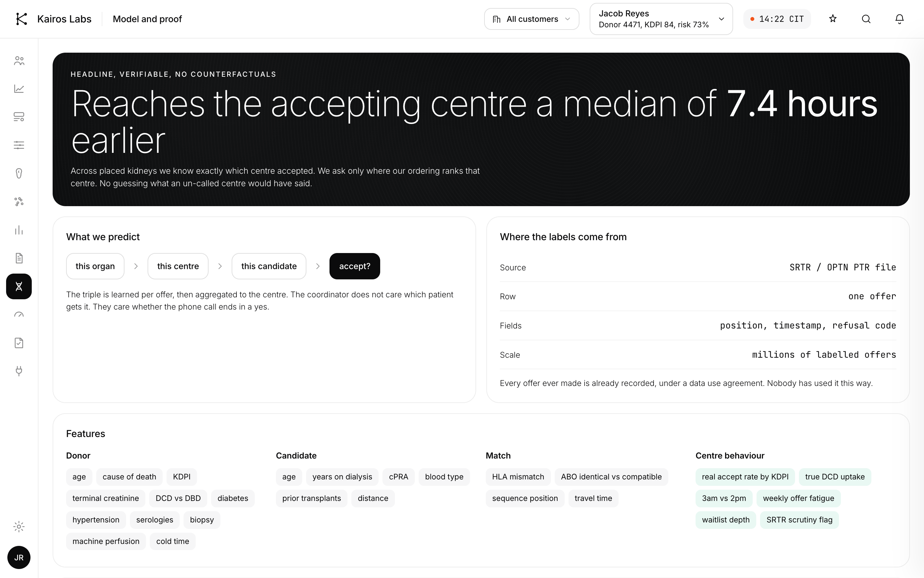Viewport: 924px width, 578px height.
Task: Click the this organ step chip
Action: [95, 266]
